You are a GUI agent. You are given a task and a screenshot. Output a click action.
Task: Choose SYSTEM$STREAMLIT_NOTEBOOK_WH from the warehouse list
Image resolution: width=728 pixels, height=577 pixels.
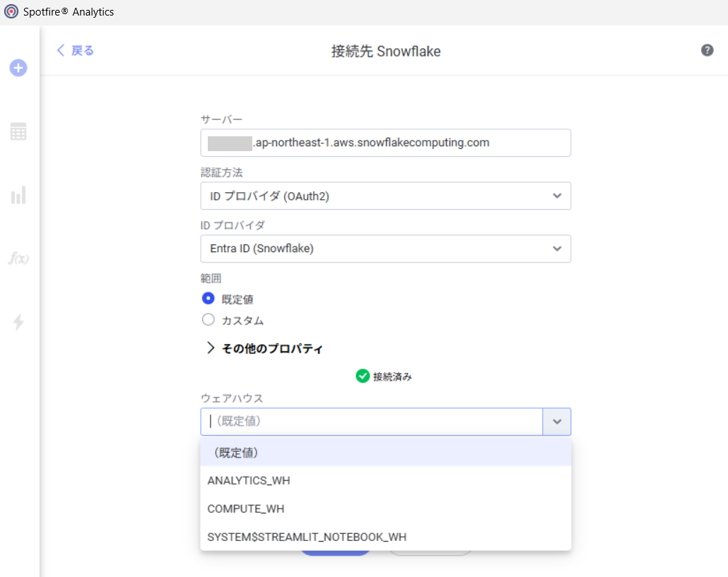pos(385,537)
